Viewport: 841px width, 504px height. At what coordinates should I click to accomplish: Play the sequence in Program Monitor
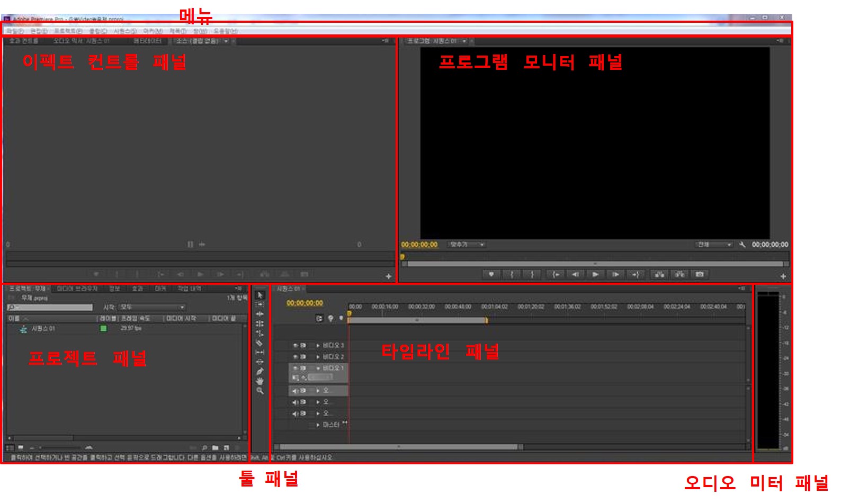[x=595, y=274]
